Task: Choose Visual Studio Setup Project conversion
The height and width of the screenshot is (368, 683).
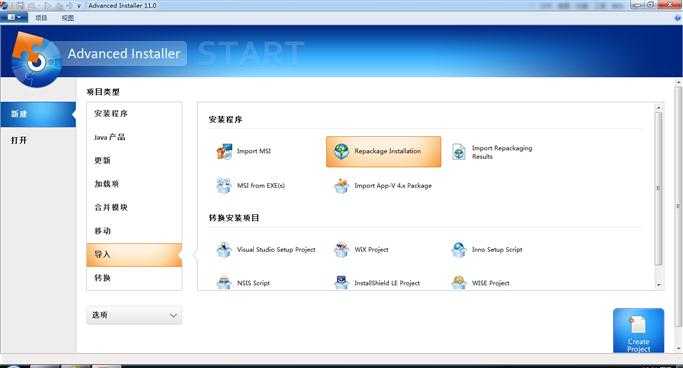Action: click(266, 250)
